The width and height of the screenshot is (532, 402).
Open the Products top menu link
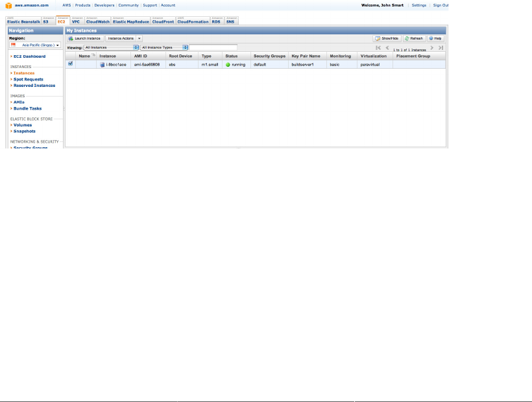pyautogui.click(x=83, y=5)
